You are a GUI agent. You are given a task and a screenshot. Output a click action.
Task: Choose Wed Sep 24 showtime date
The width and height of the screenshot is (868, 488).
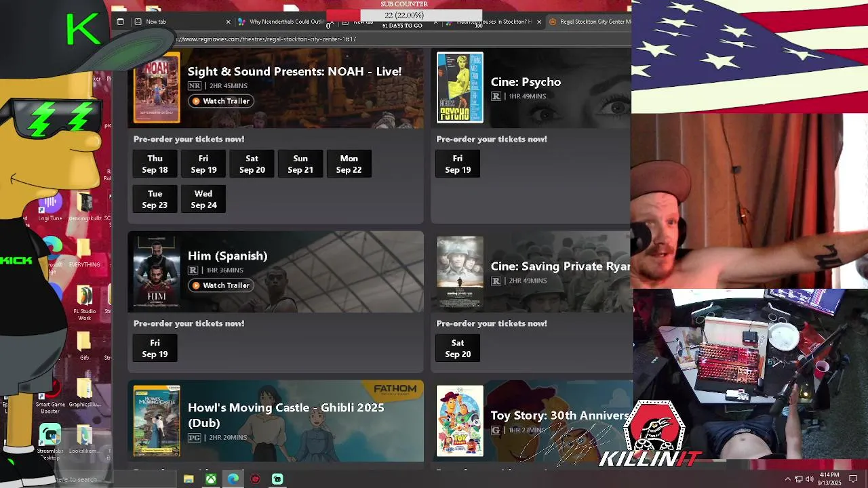click(203, 199)
